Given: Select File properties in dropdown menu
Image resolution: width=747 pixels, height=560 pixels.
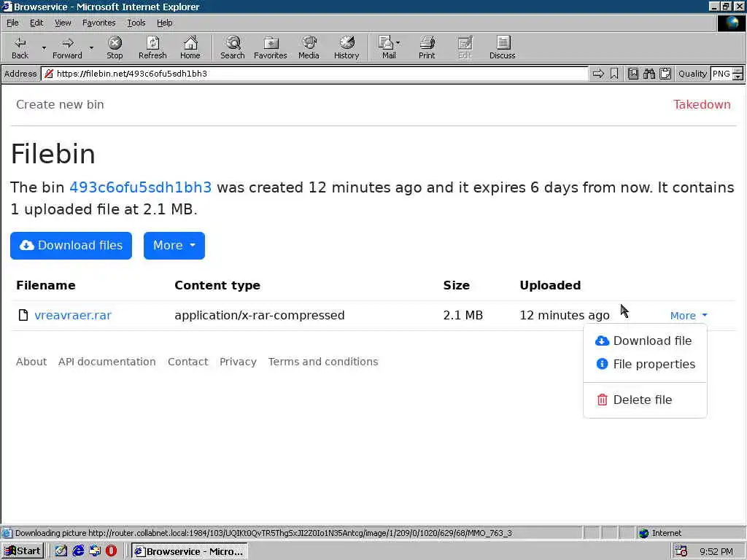Looking at the screenshot, I should pyautogui.click(x=645, y=365).
